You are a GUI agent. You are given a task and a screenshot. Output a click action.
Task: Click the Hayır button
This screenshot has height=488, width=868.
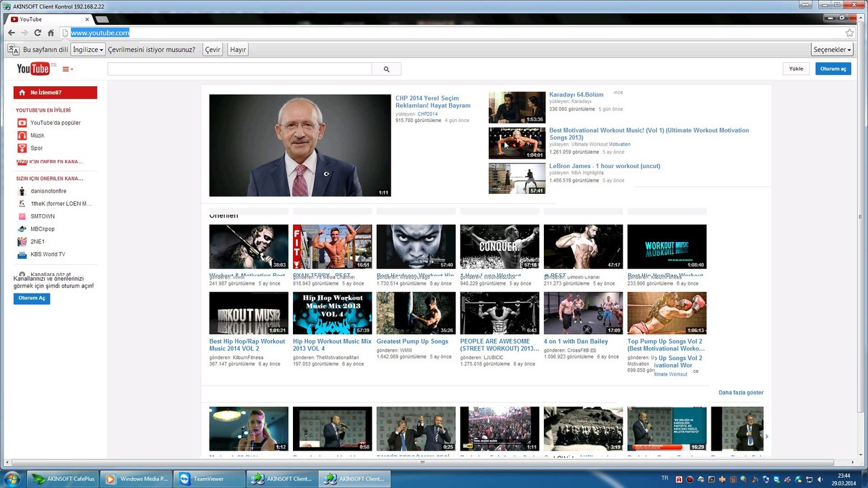point(238,49)
